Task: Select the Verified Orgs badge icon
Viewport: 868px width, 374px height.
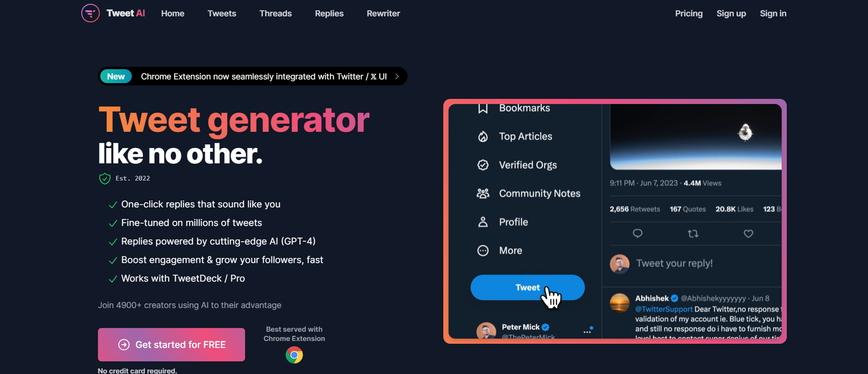Action: pyautogui.click(x=483, y=165)
